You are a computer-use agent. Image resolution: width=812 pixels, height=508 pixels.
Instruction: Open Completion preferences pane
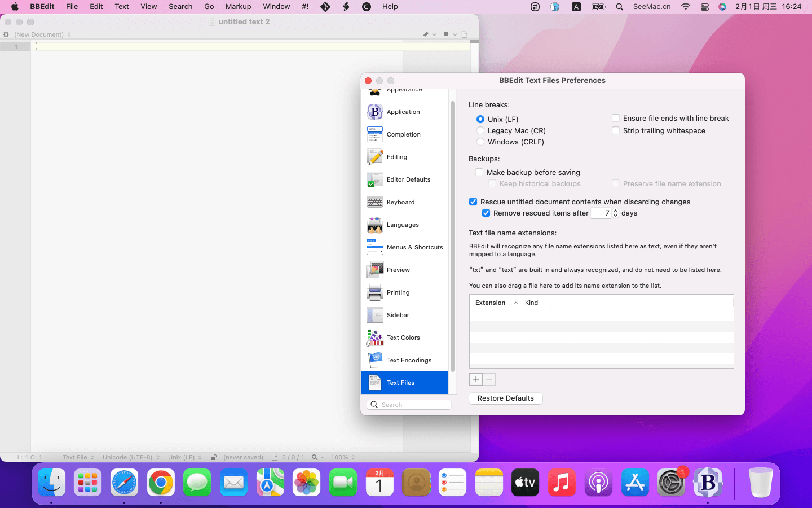(x=404, y=134)
